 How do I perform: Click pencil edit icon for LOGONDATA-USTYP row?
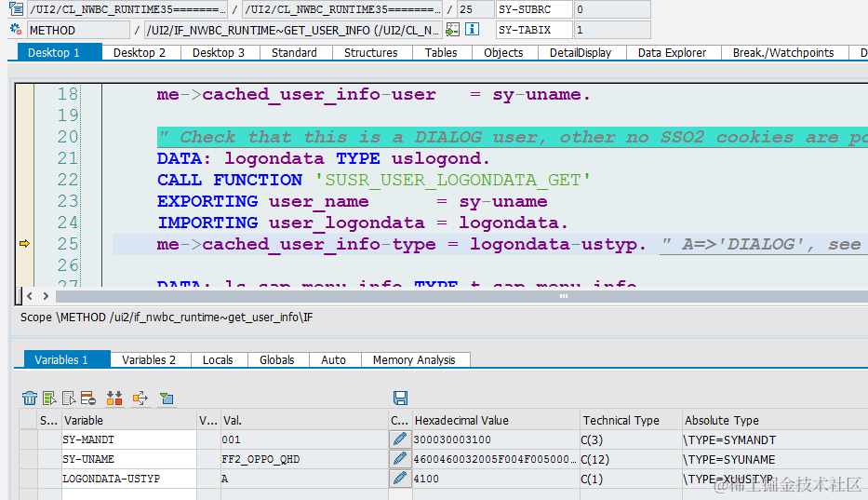point(400,479)
